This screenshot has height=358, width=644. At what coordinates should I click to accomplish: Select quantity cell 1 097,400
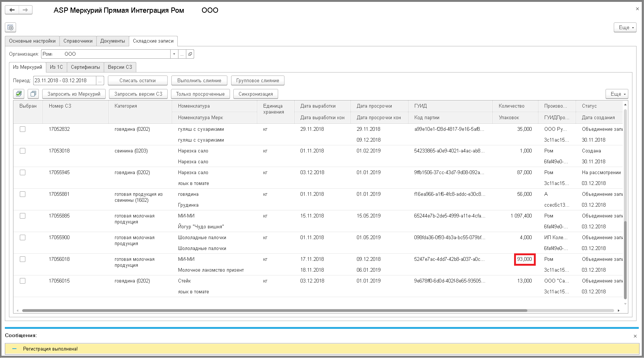click(x=521, y=216)
